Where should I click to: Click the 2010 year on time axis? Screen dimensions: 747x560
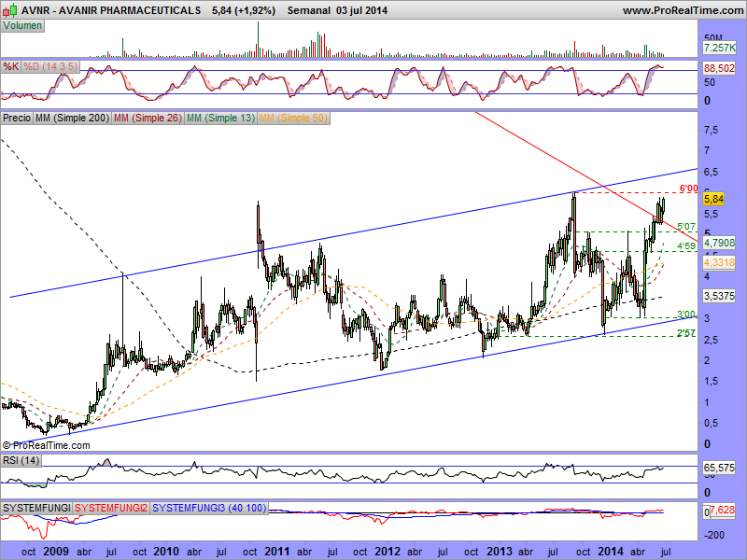point(166,552)
